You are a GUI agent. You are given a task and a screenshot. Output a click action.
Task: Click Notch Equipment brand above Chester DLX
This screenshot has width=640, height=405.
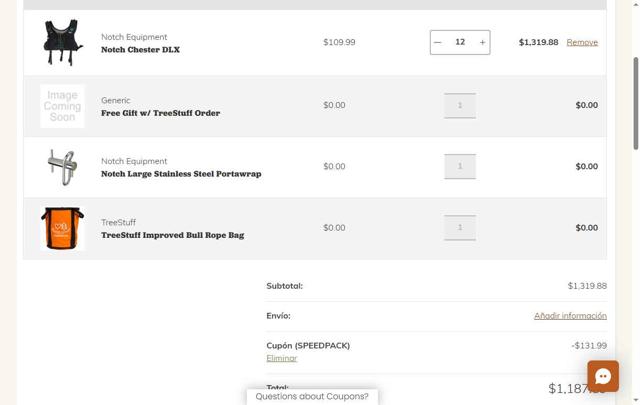click(134, 37)
